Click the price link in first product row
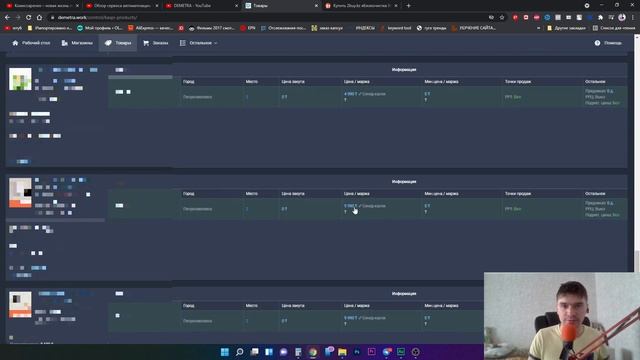 (x=350, y=94)
